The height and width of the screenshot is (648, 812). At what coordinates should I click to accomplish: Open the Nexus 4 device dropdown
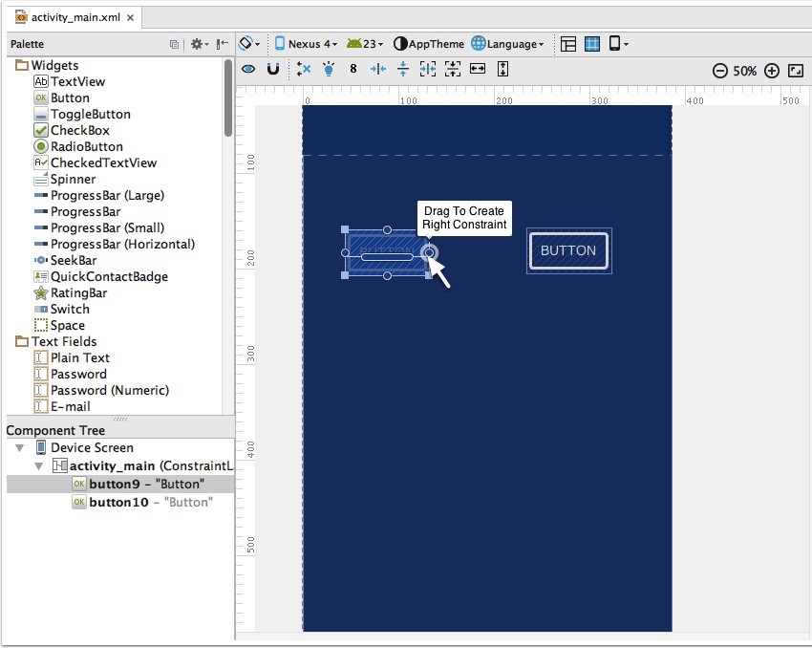click(306, 44)
